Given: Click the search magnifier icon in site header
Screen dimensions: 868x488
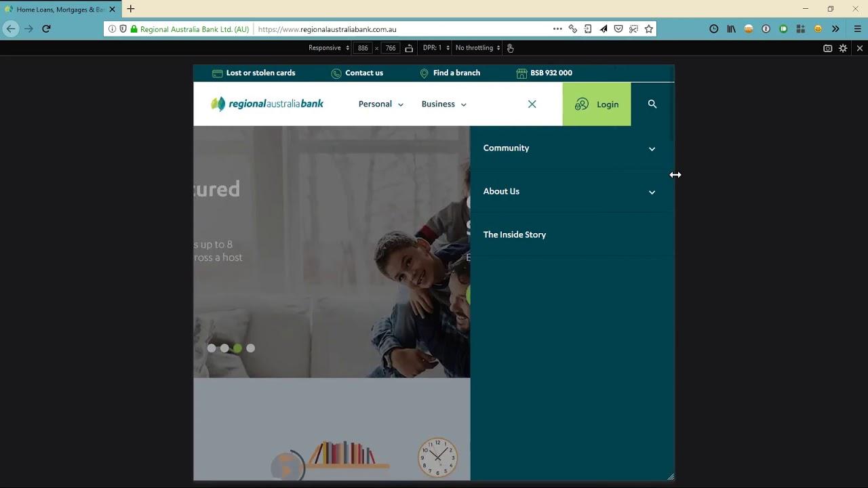Looking at the screenshot, I should pyautogui.click(x=652, y=104).
